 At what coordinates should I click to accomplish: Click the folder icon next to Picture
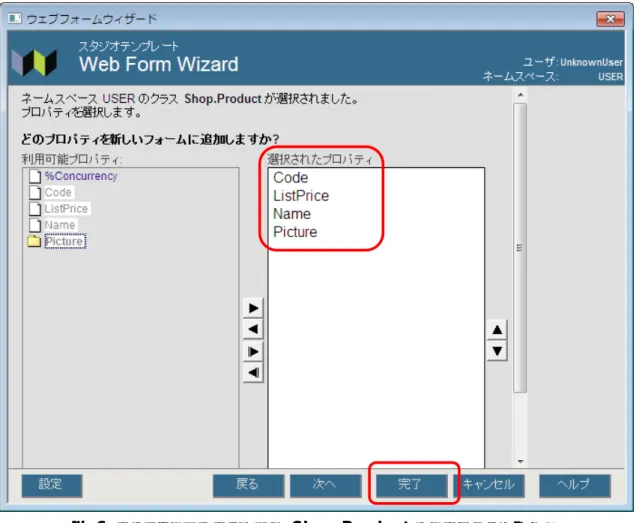point(34,241)
